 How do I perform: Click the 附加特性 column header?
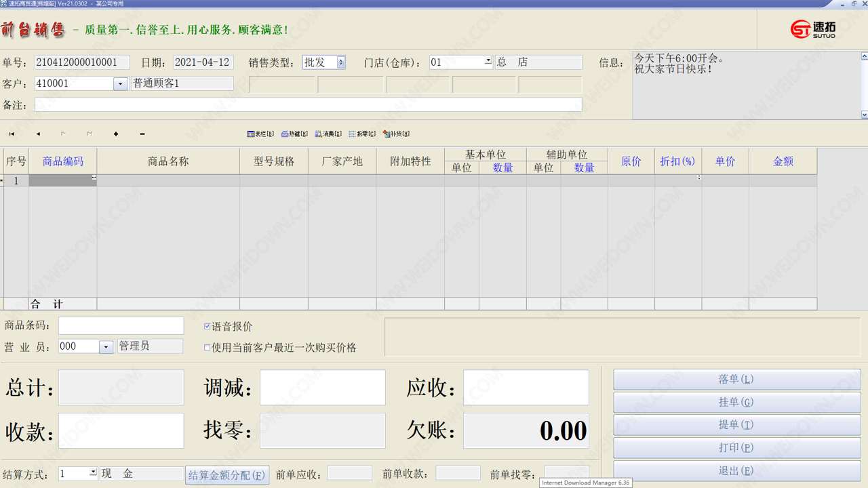(x=411, y=161)
